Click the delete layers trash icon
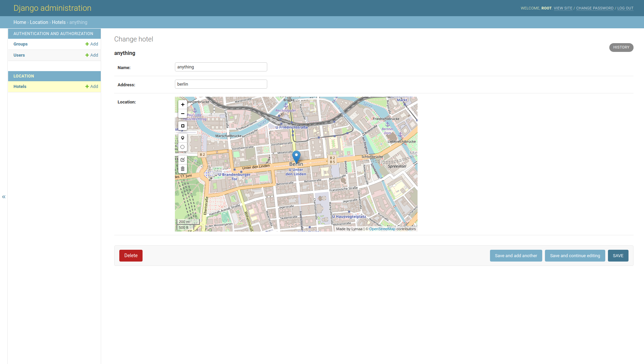644x364 pixels. tap(182, 169)
